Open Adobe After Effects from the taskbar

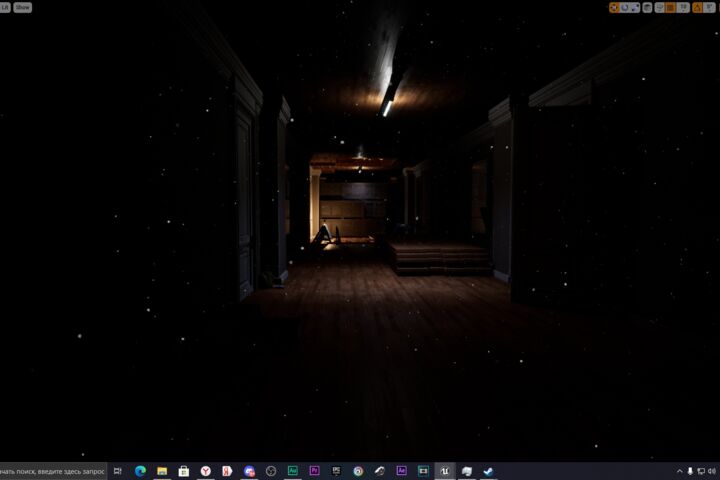[x=401, y=471]
